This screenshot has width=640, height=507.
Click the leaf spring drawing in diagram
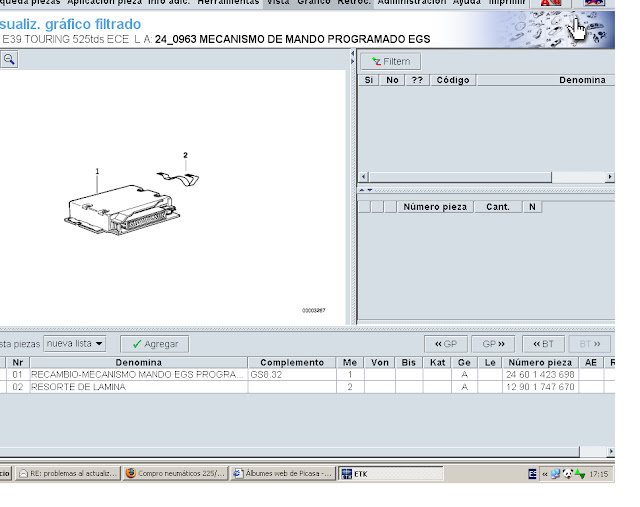tap(178, 179)
